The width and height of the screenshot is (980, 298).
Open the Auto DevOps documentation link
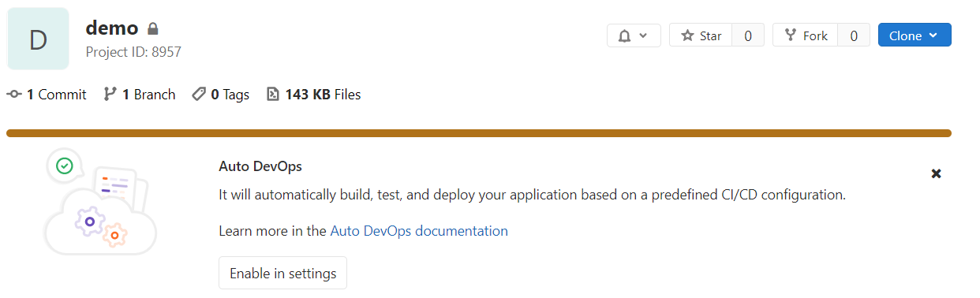419,231
